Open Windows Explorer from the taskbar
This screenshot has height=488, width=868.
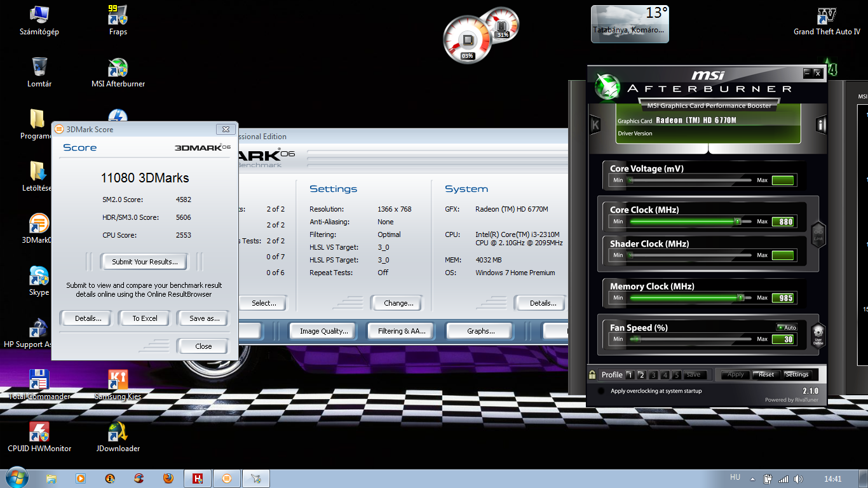[x=51, y=478]
